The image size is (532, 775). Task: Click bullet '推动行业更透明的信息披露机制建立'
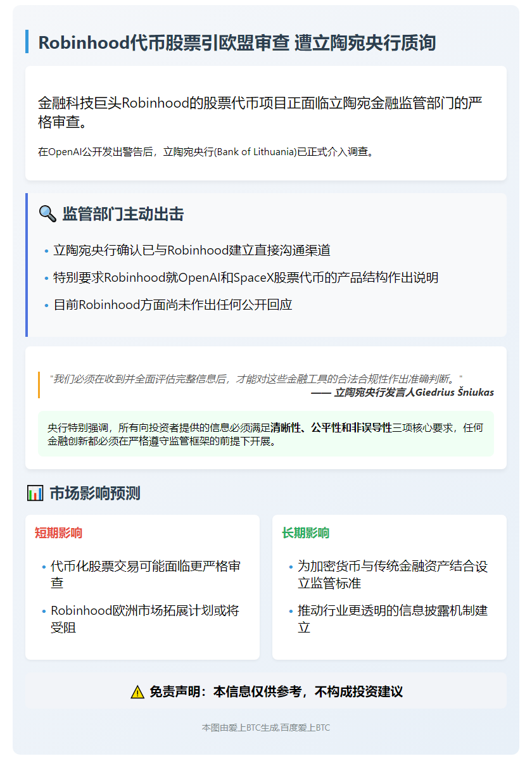coord(393,619)
